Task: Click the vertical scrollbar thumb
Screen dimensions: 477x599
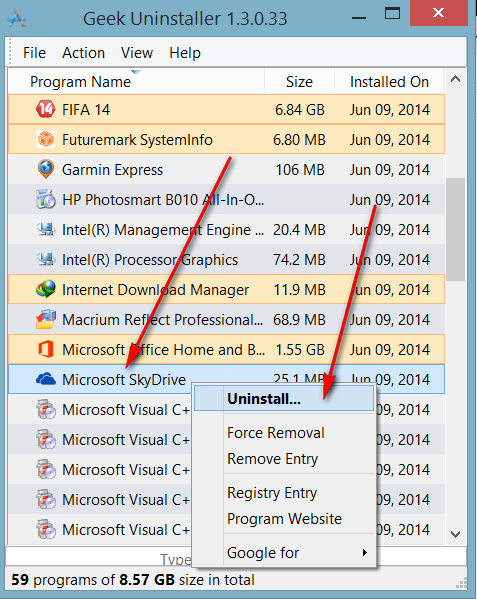Action: 455,229
